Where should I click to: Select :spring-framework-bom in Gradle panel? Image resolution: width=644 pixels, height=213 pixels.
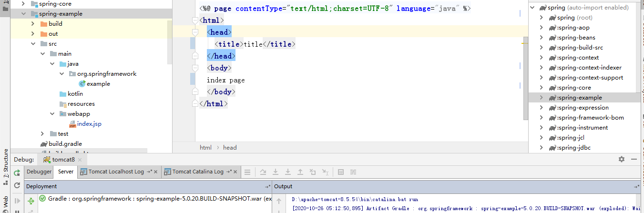[590, 118]
